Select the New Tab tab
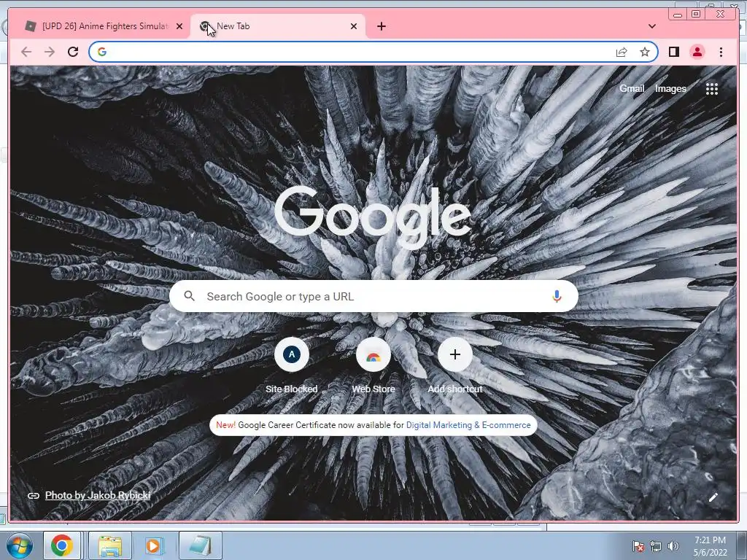 [x=278, y=26]
